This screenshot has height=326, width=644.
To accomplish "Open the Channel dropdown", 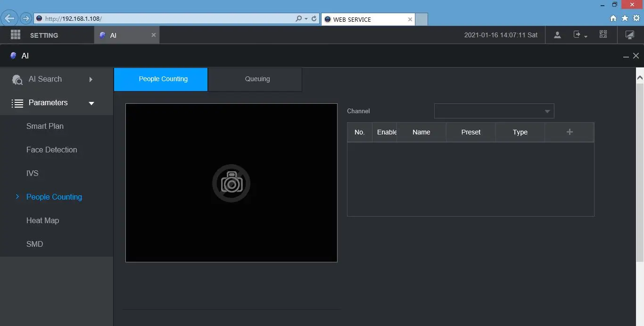I will 494,111.
